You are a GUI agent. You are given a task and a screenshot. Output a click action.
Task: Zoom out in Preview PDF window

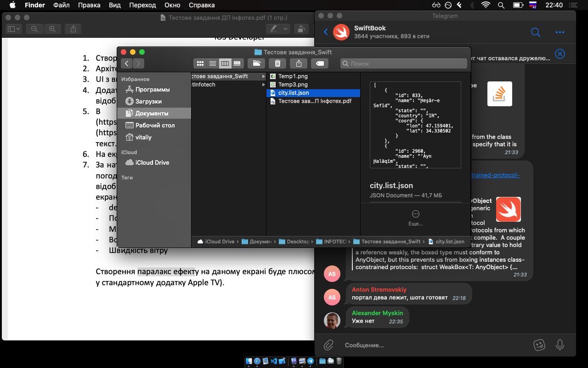tap(34, 29)
